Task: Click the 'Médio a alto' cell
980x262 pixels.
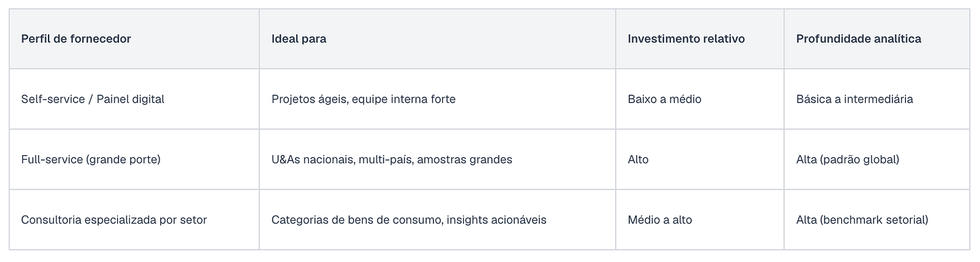Action: [700, 220]
